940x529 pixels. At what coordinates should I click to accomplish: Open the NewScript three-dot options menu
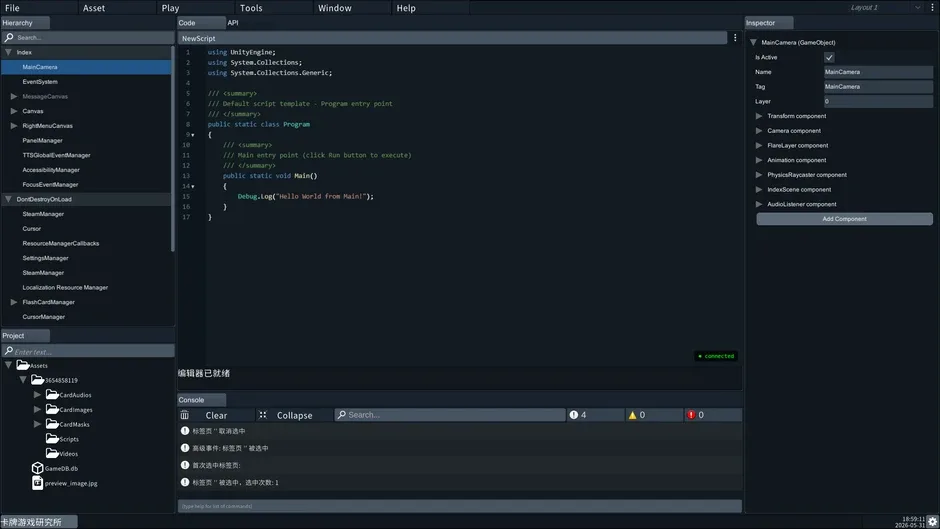[735, 38]
